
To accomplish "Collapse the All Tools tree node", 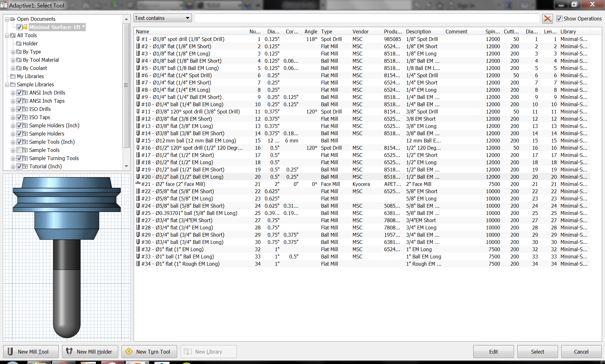I will pyautogui.click(x=7, y=35).
